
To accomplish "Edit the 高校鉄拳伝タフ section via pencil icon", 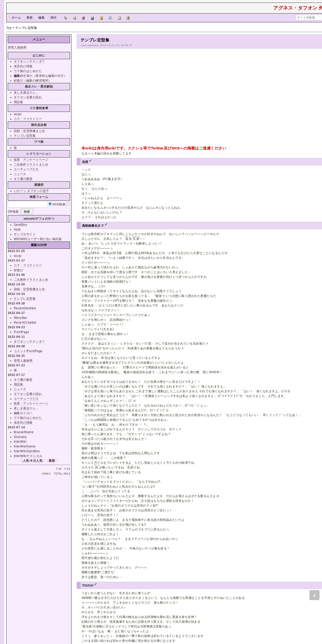I will pyautogui.click(x=106, y=225).
